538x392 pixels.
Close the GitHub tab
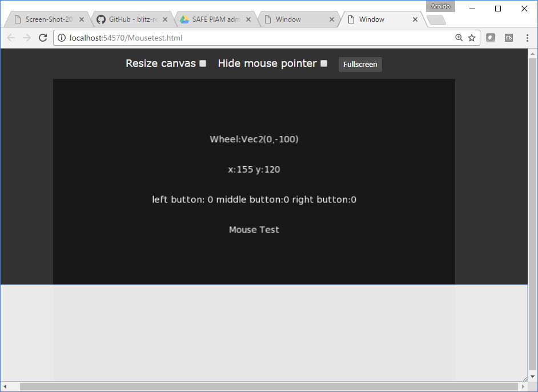[x=165, y=19]
